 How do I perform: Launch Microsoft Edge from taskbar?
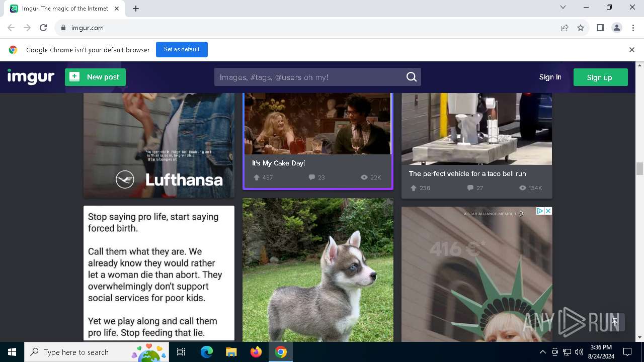(207, 352)
